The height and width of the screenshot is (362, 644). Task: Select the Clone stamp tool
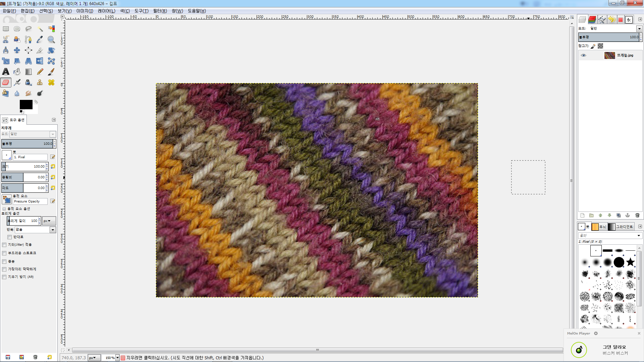40,82
